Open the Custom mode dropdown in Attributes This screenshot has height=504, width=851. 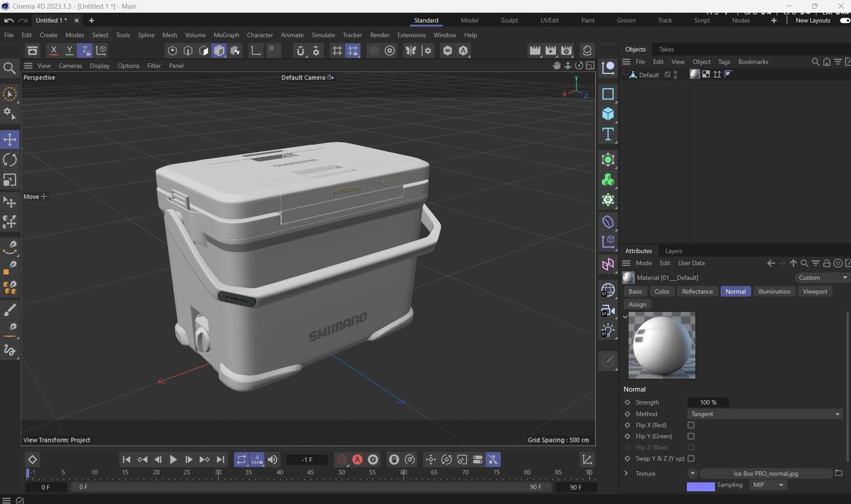pyautogui.click(x=822, y=278)
